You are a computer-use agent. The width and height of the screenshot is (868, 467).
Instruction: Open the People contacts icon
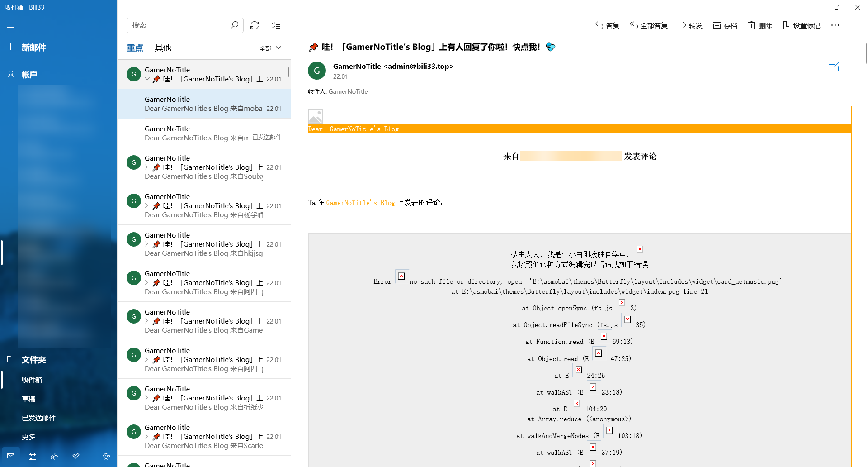pyautogui.click(x=54, y=456)
